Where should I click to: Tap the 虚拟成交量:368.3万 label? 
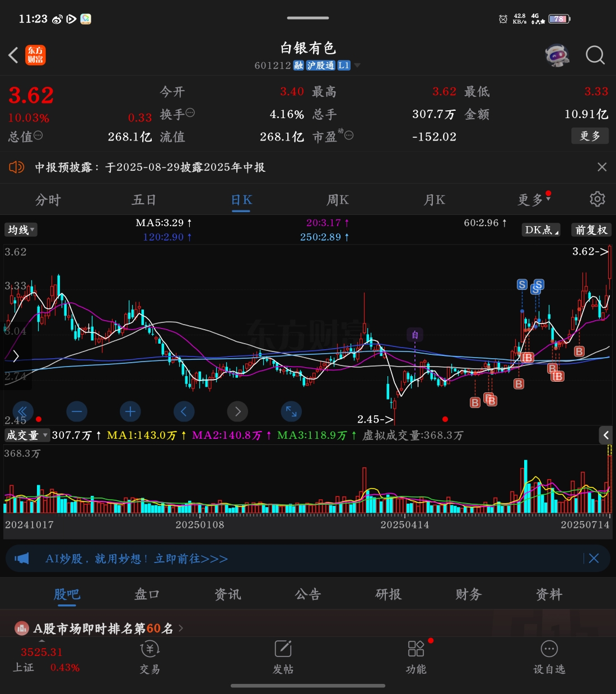pos(413,435)
